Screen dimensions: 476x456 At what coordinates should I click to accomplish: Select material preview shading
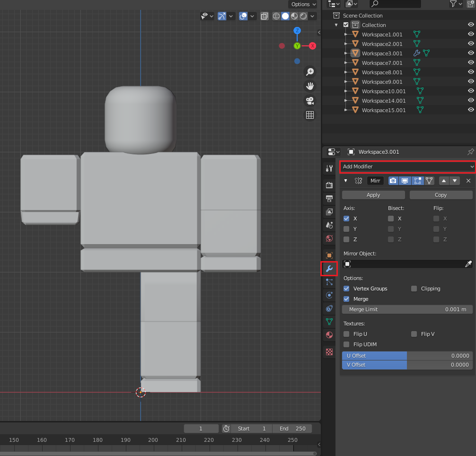[294, 16]
